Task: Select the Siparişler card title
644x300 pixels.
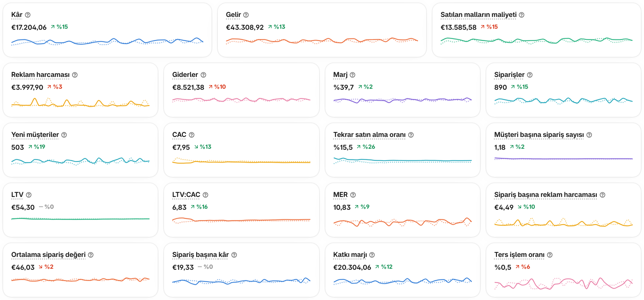Action: tap(510, 75)
